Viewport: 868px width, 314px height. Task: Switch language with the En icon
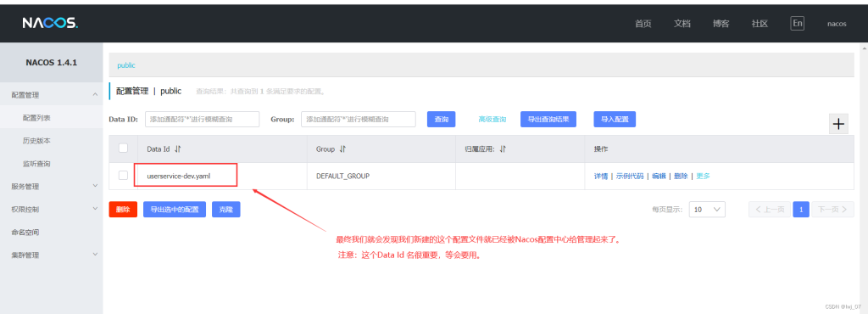point(797,23)
